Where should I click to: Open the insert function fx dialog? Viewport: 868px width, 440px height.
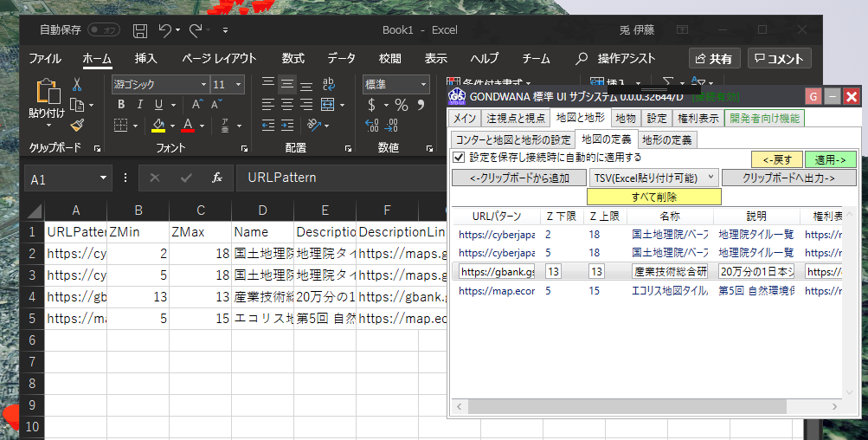[217, 178]
